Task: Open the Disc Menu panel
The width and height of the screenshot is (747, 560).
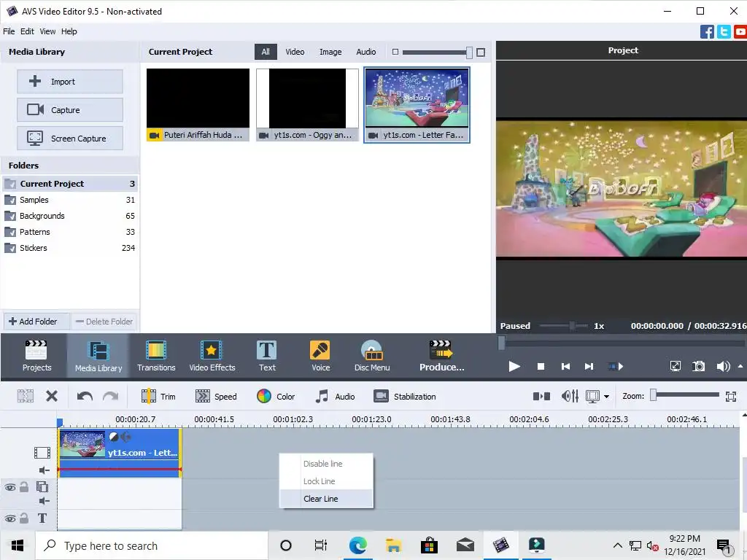Action: point(372,356)
